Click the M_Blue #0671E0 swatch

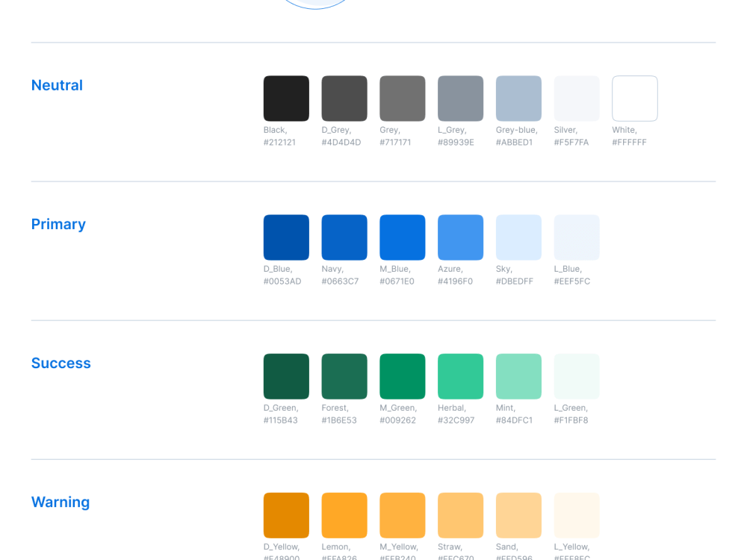pos(402,237)
